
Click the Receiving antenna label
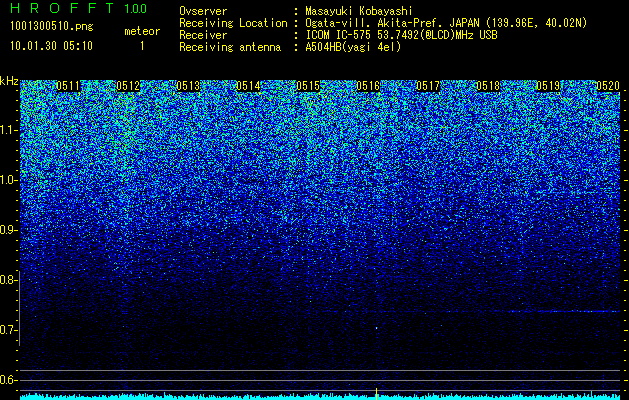pos(230,47)
